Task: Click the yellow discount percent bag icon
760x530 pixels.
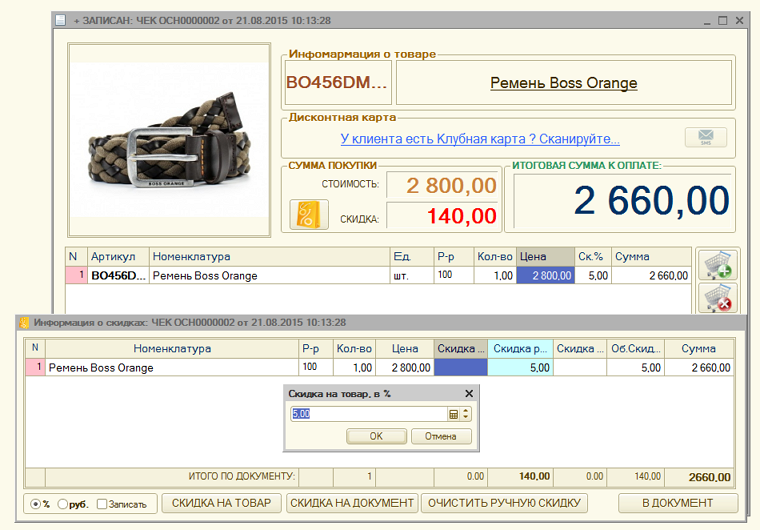Action: 309,214
